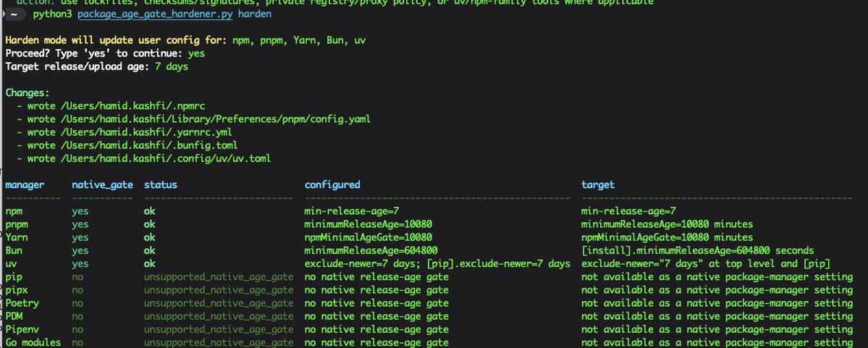Click 'yes' native_gate value in Bun row

pyautogui.click(x=80, y=251)
